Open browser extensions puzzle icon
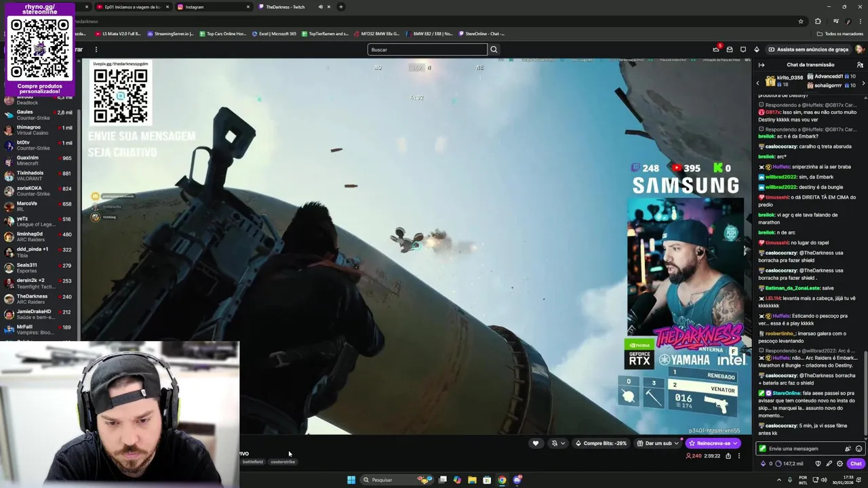Image resolution: width=868 pixels, height=488 pixels. click(818, 21)
